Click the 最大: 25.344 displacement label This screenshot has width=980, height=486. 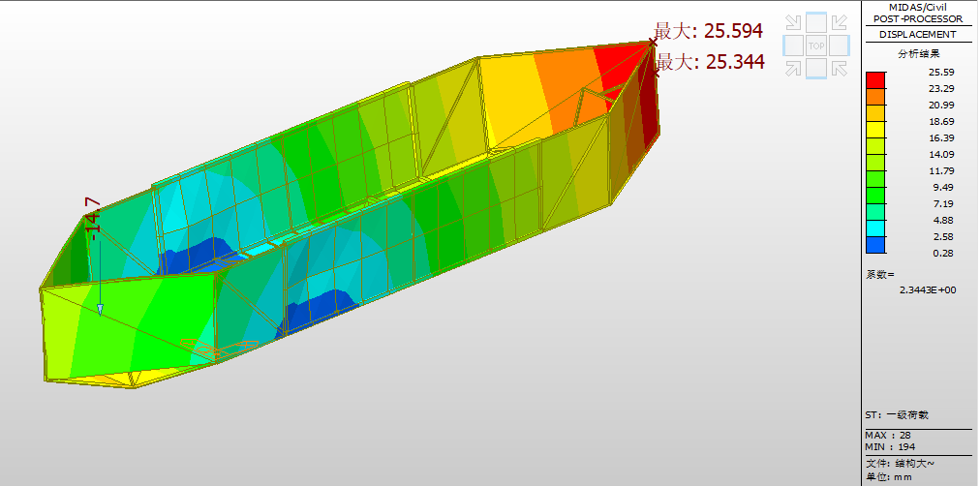tap(710, 63)
